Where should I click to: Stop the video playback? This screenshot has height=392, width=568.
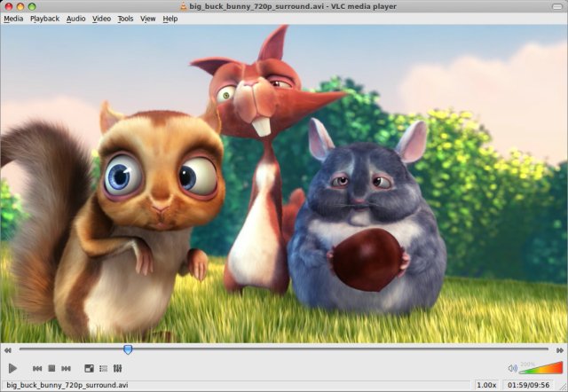[51, 368]
